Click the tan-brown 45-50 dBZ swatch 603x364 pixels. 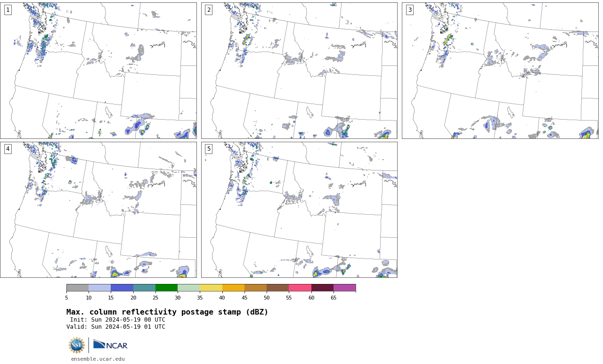(x=255, y=288)
